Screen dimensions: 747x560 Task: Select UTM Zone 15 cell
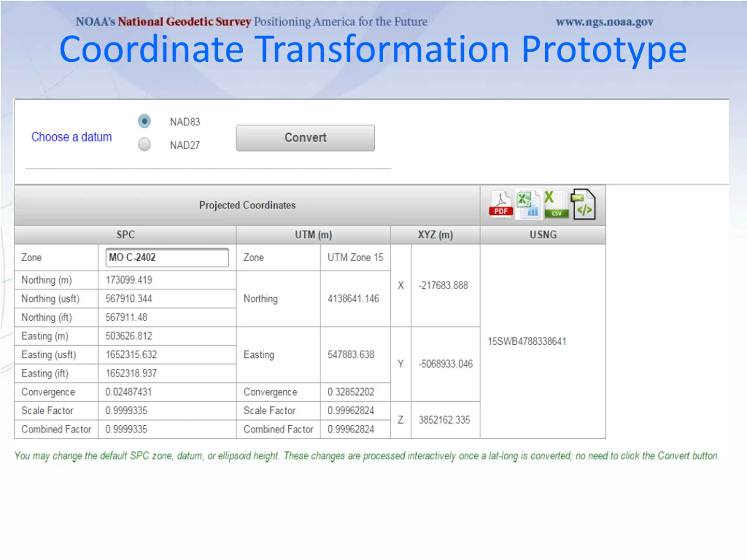click(x=356, y=258)
